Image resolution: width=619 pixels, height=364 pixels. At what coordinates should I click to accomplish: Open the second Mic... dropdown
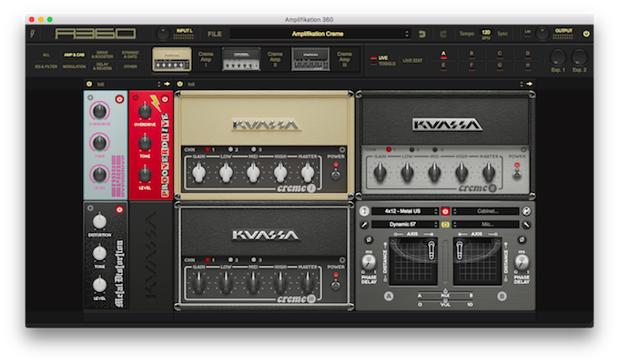pyautogui.click(x=485, y=224)
